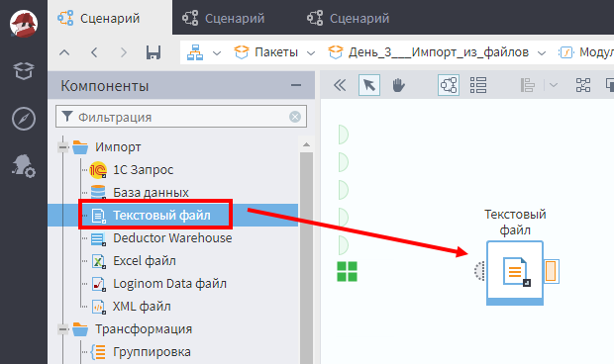
Task: Click the hierarchy structure icon in breadcrumb
Action: click(x=195, y=52)
